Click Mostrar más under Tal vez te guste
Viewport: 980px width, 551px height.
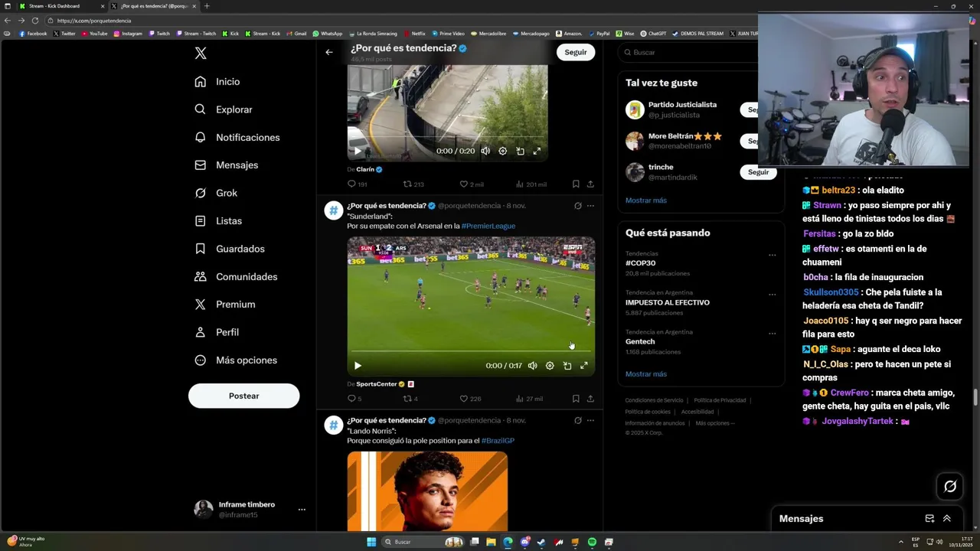click(x=646, y=201)
